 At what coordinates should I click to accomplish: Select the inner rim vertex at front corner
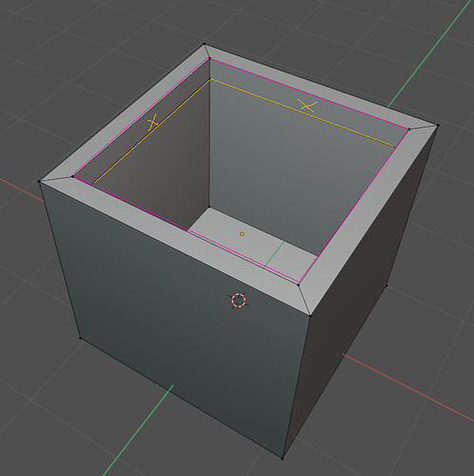coord(299,285)
